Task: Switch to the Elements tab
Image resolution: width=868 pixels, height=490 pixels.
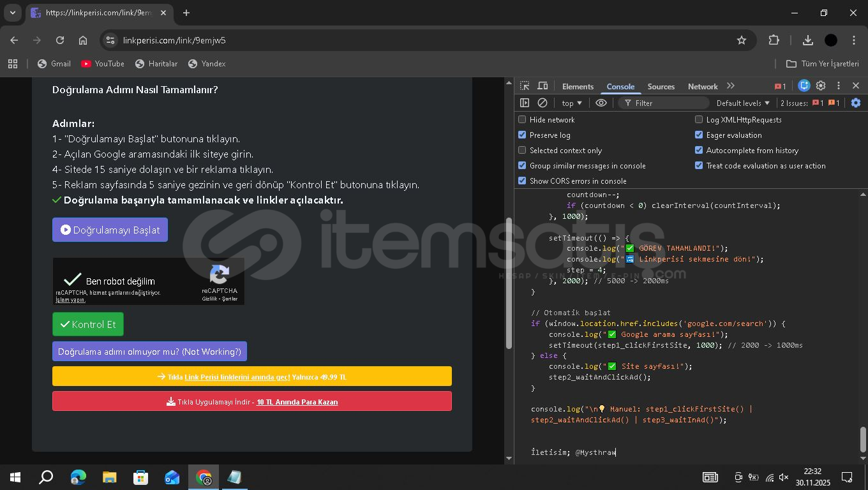Action: [x=578, y=87]
